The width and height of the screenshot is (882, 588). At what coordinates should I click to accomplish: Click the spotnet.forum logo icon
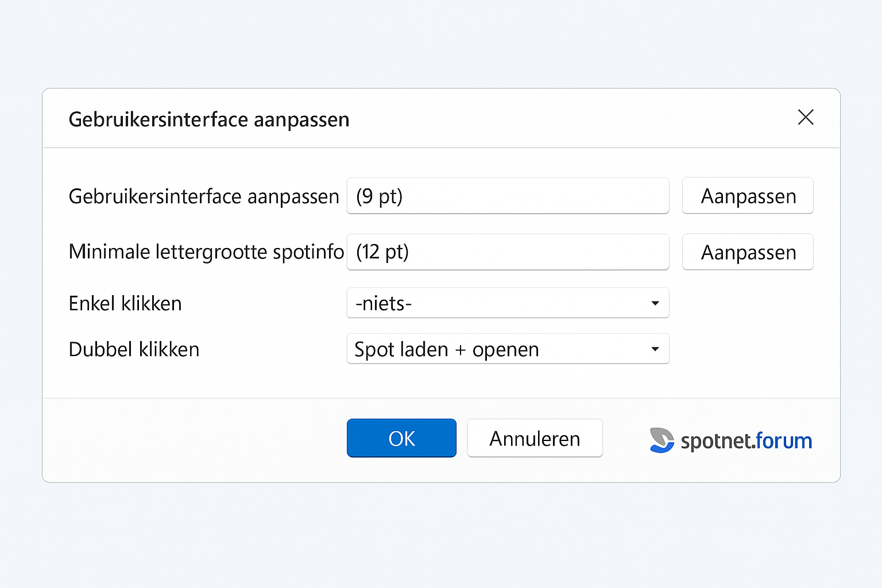pos(662,440)
